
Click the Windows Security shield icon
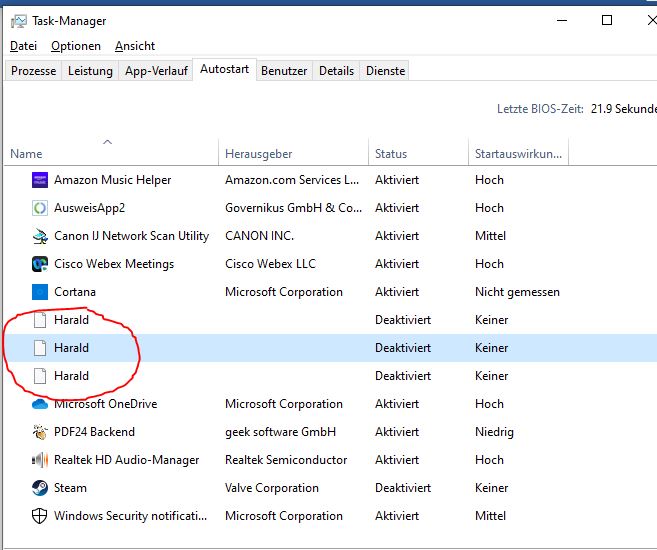click(x=40, y=516)
